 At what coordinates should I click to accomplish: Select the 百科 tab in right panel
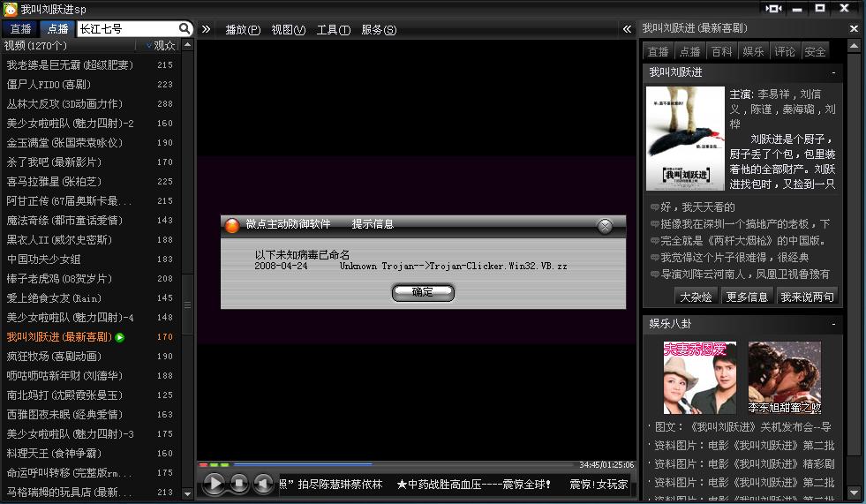[721, 51]
